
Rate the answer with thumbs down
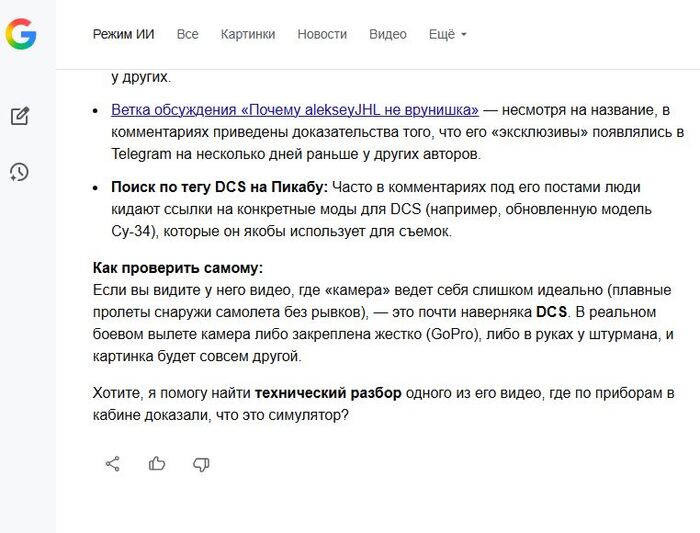(x=201, y=463)
